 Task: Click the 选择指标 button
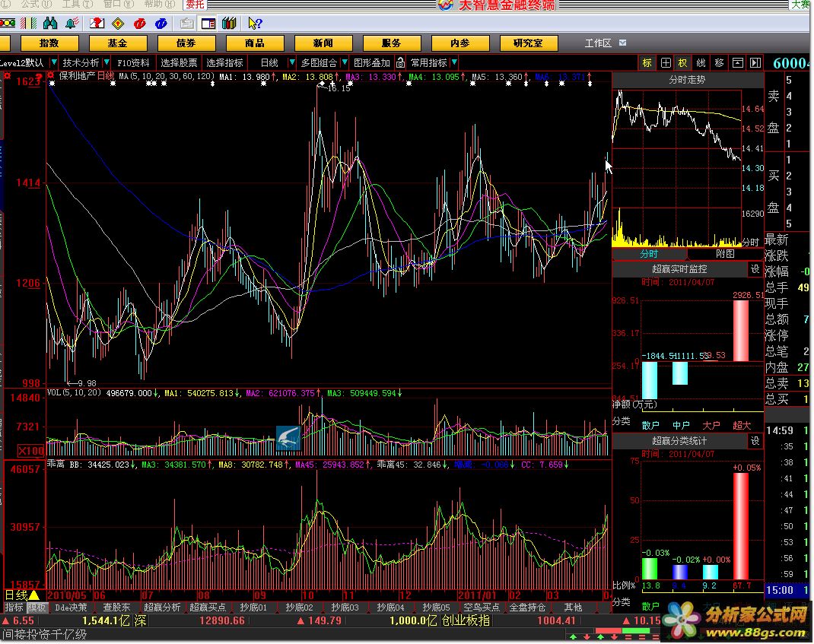tap(224, 63)
